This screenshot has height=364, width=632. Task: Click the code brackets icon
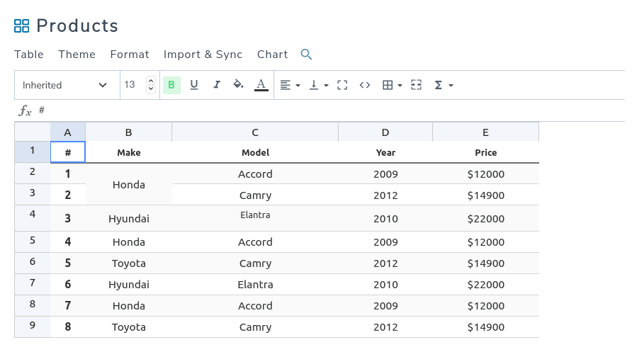coord(365,85)
